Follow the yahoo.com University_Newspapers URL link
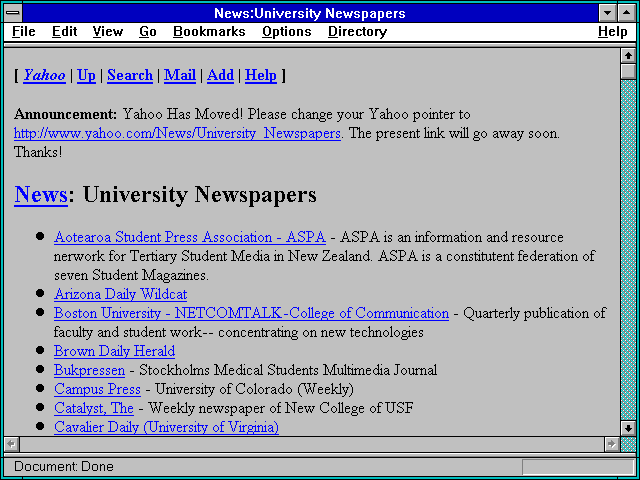Viewport: 640px width, 480px height. point(177,133)
